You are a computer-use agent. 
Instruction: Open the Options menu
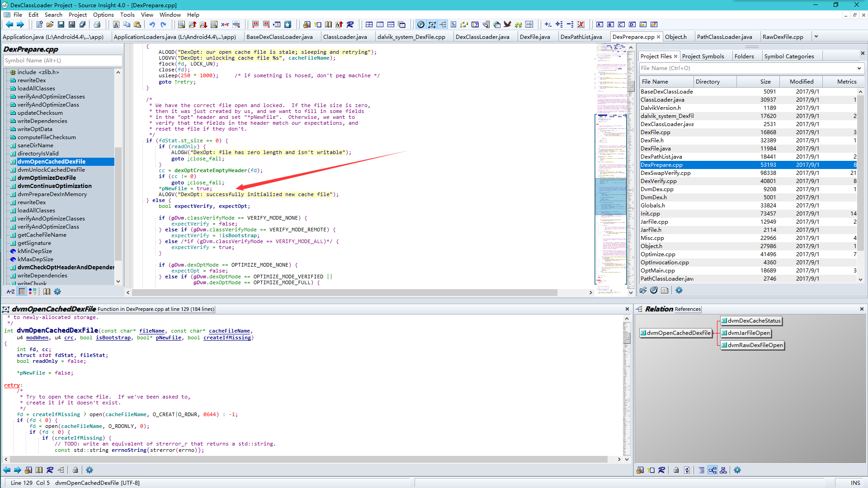(104, 14)
